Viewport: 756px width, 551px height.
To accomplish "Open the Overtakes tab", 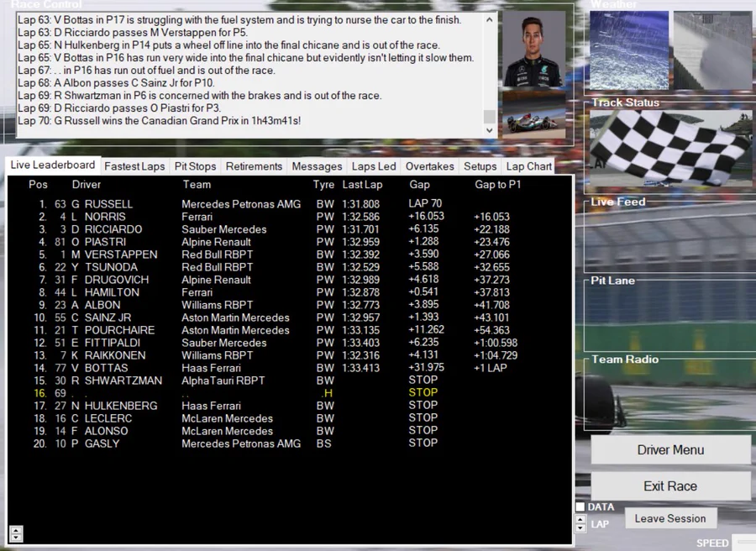I will [429, 166].
